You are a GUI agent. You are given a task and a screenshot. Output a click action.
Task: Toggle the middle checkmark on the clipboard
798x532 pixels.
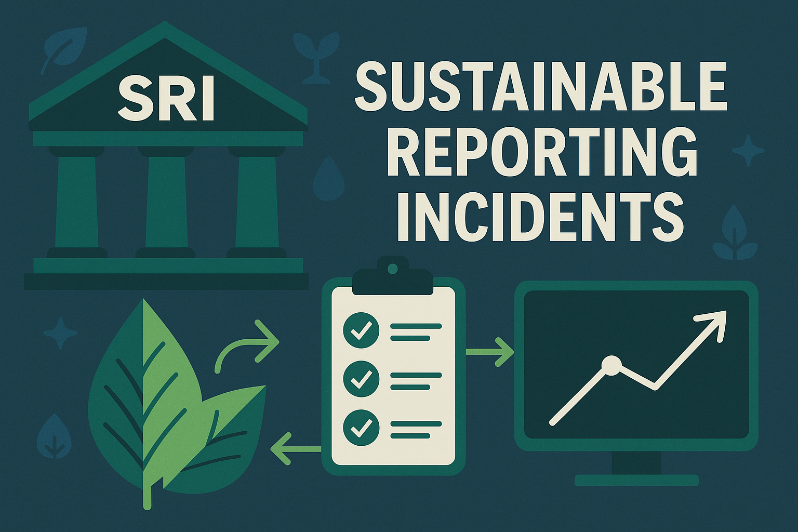point(361,379)
